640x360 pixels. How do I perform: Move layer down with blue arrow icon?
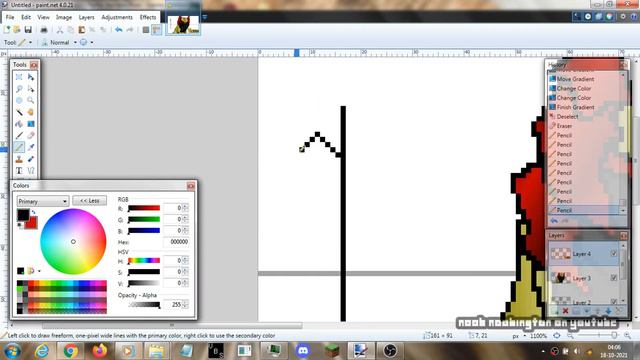pos(608,311)
